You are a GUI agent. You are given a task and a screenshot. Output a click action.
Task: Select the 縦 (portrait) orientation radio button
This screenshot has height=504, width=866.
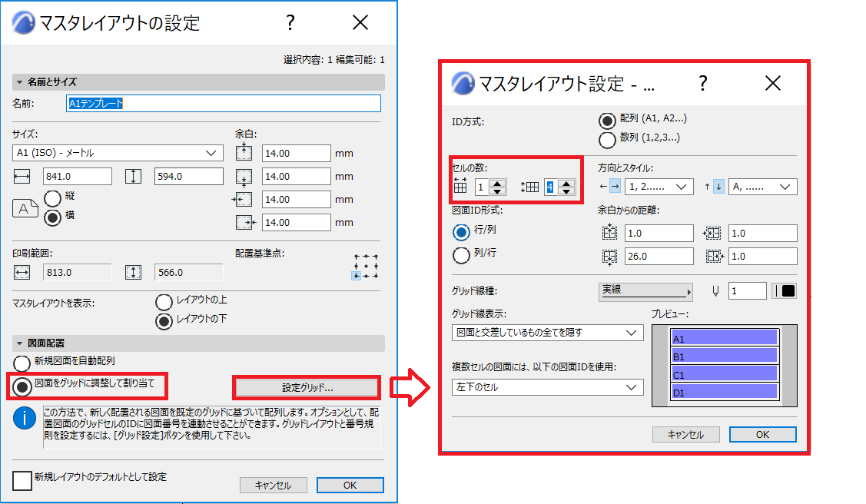coord(53,197)
